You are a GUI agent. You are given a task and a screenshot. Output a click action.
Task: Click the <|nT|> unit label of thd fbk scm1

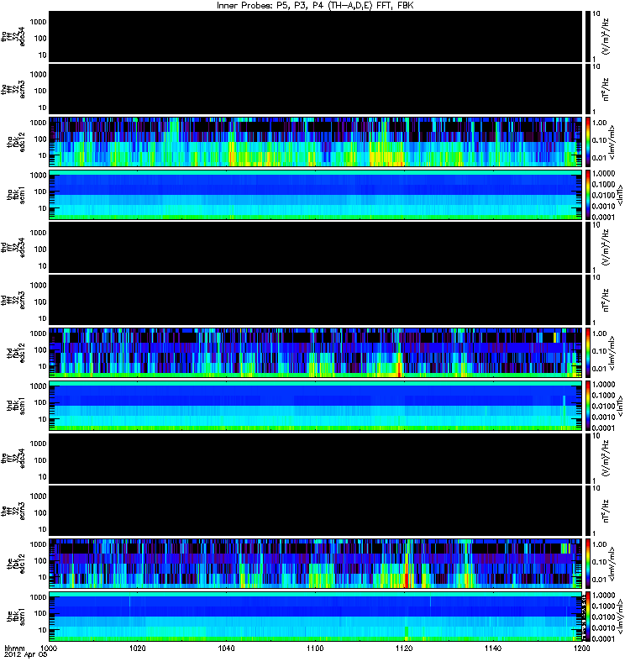point(620,406)
